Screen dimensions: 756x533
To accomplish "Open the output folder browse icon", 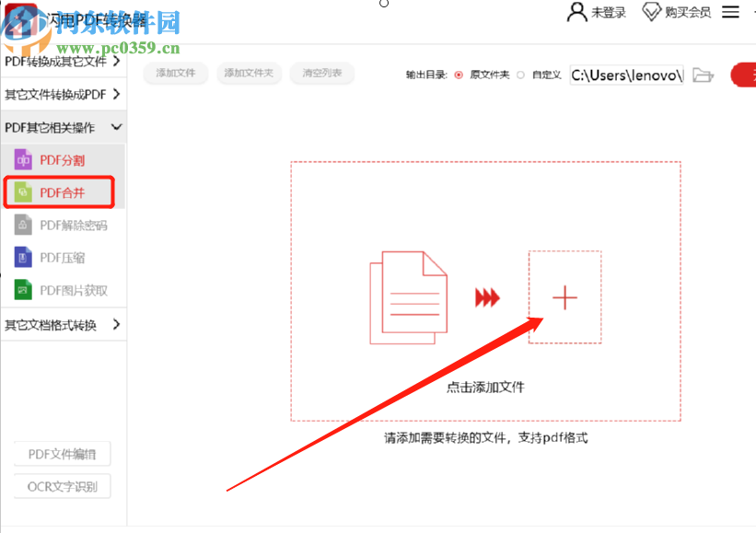I will click(x=702, y=75).
